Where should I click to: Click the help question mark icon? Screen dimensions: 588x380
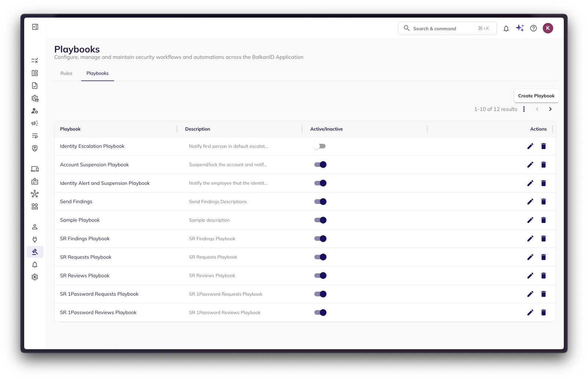tap(533, 28)
